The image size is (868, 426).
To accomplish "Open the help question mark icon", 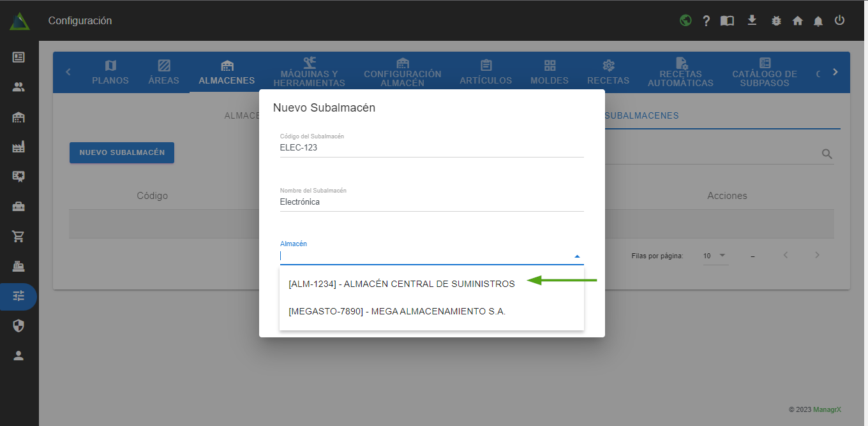I will point(706,20).
